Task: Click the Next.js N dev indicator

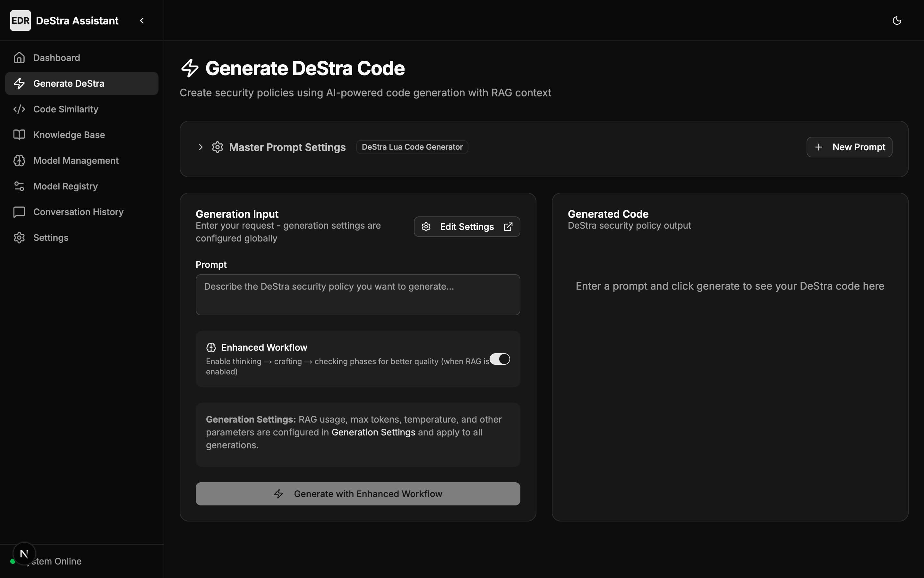Action: coord(24,554)
